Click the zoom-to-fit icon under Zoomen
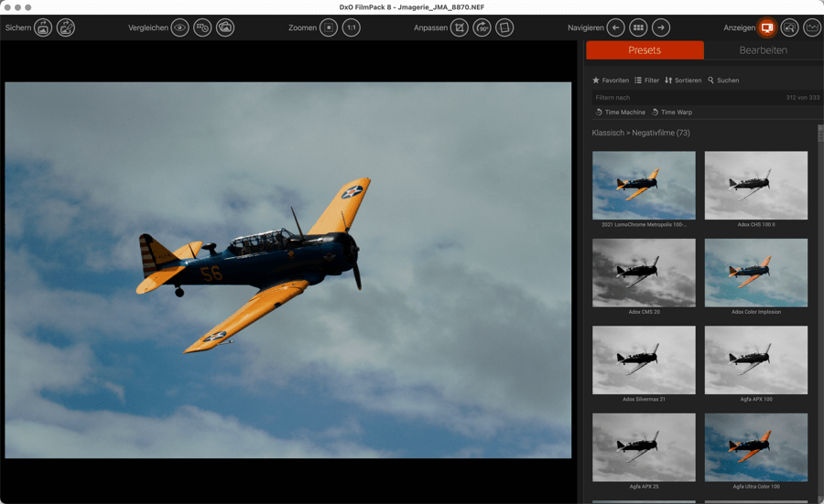Screen dimensions: 824x504 pos(329,28)
